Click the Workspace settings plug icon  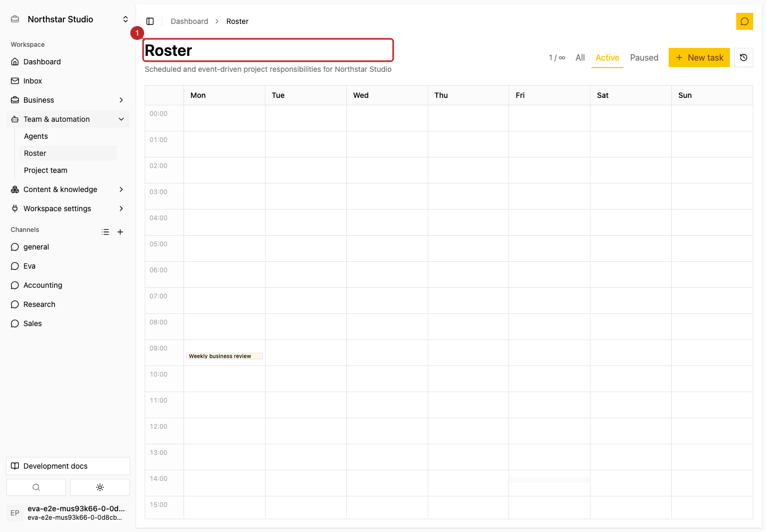[x=15, y=209]
